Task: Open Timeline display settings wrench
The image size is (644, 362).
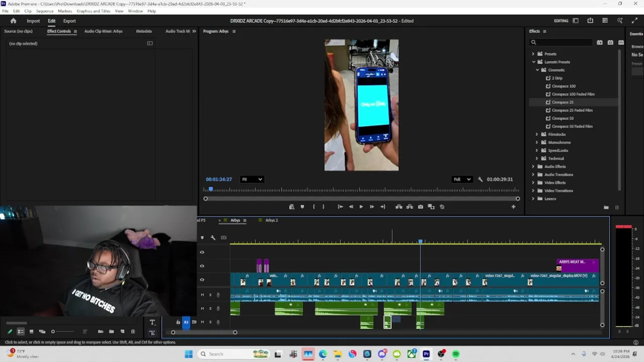Action: (213, 237)
